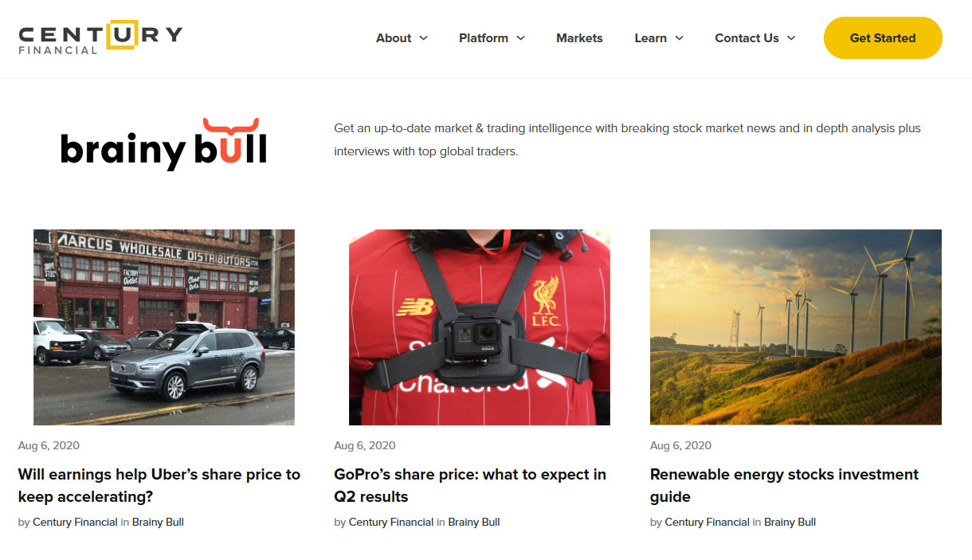The height and width of the screenshot is (560, 972).
Task: Read the Uber share price article headline
Action: pyautogui.click(x=159, y=485)
